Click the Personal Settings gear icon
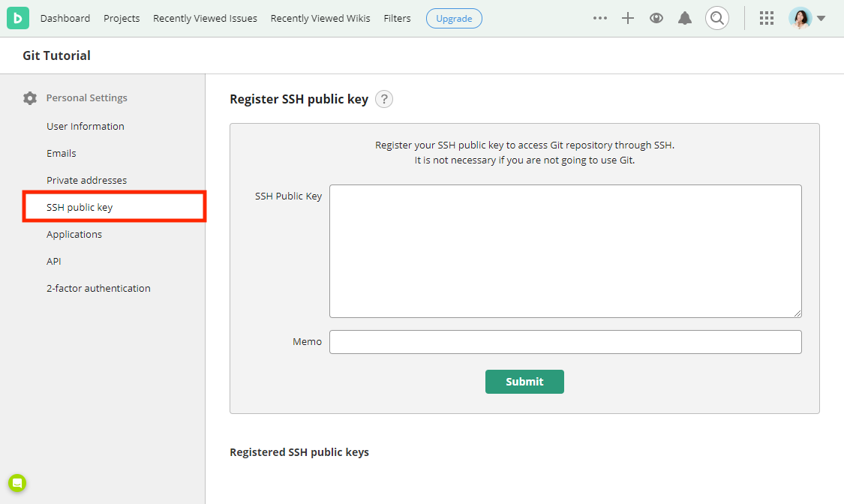The width and height of the screenshot is (844, 504). coord(30,98)
